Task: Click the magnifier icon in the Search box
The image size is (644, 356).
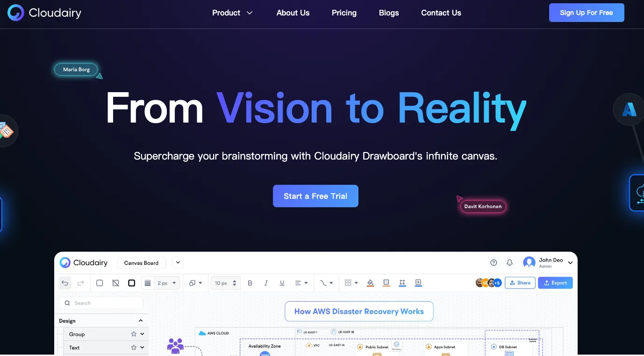Action: coord(67,303)
